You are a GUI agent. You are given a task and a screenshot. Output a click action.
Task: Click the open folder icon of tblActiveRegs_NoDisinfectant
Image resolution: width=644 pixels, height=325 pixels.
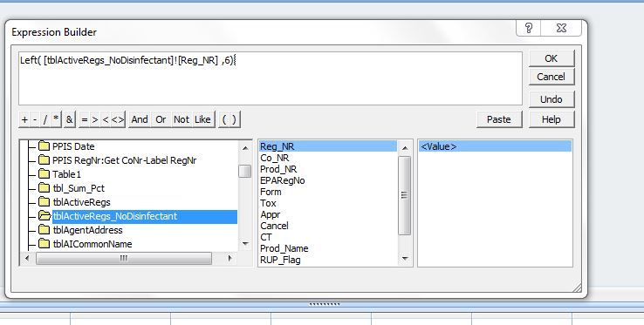pos(45,216)
